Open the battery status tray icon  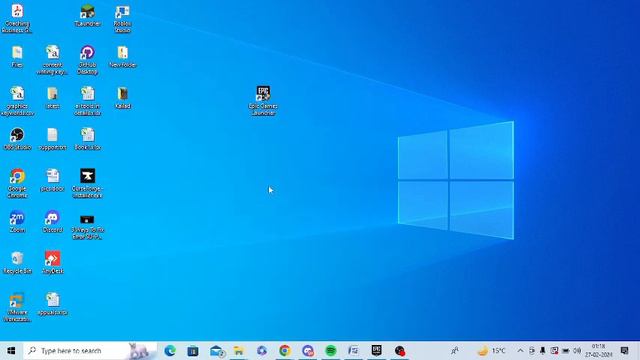[566, 351]
